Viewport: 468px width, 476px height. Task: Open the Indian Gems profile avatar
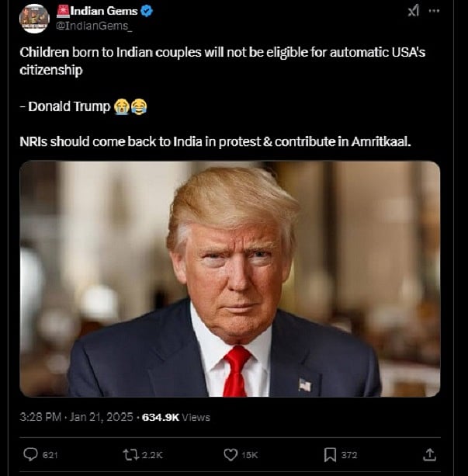(34, 18)
